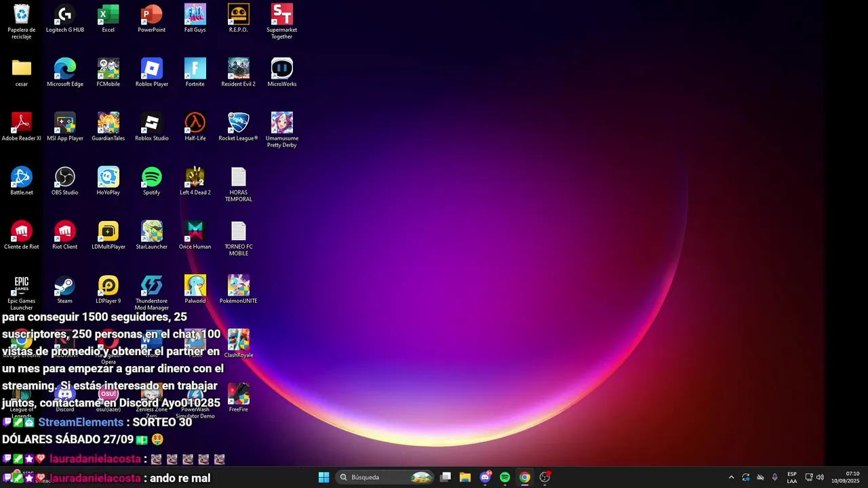Select the Palworld desktop icon
The image size is (868, 488).
coord(195,290)
